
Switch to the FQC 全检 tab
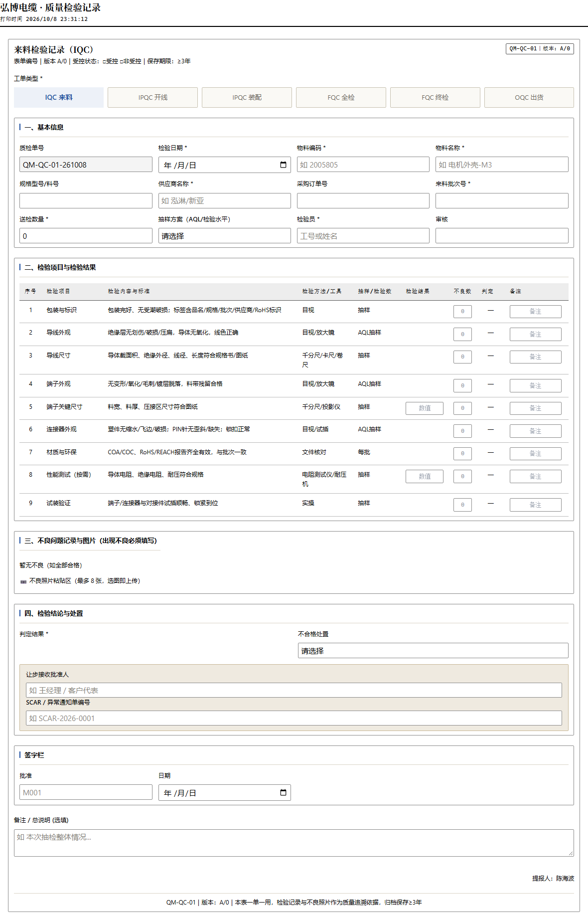[x=341, y=98]
